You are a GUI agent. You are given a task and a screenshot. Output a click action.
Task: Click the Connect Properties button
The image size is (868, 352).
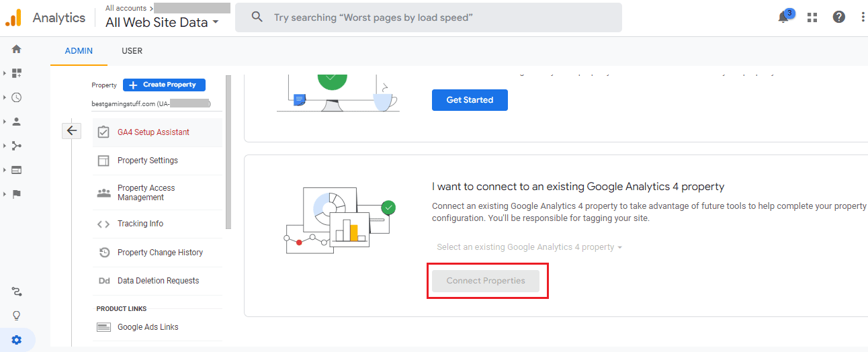pos(486,281)
